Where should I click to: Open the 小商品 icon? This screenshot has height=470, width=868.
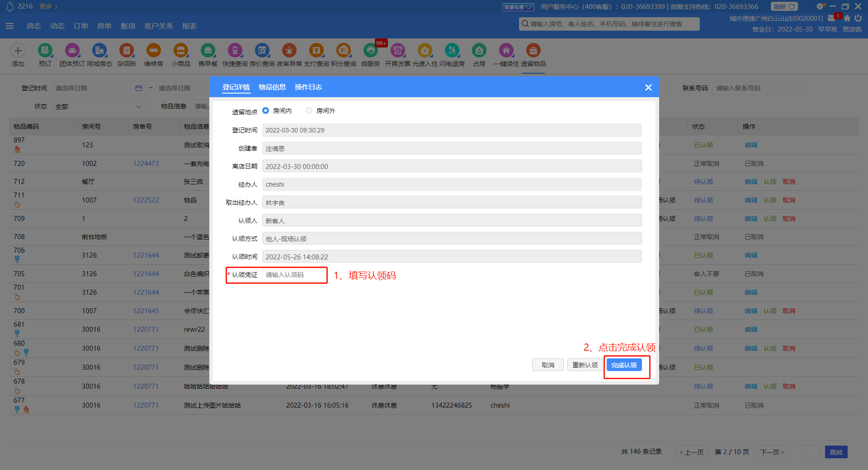(181, 51)
